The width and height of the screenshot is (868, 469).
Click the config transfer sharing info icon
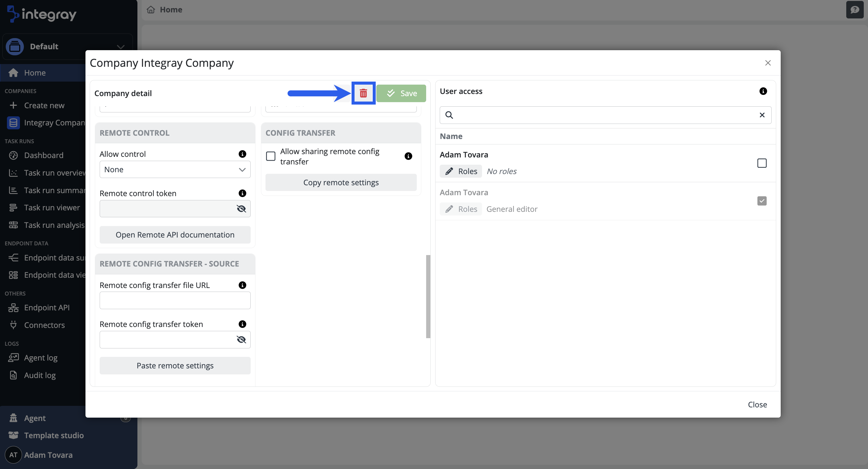[408, 156]
